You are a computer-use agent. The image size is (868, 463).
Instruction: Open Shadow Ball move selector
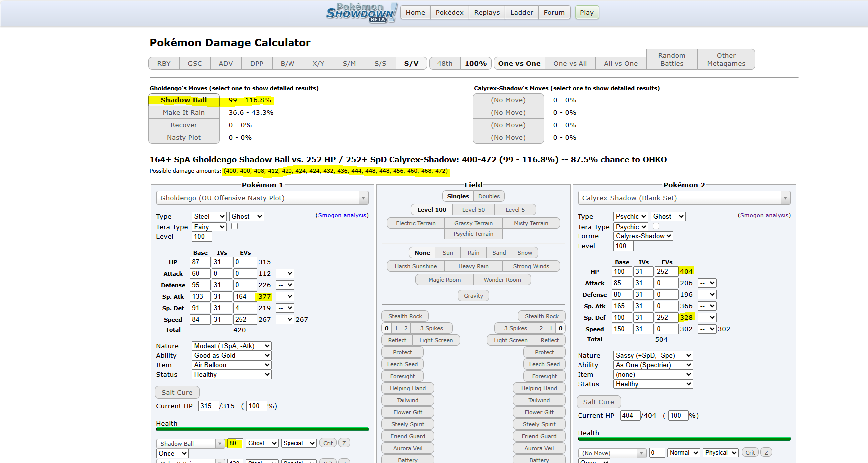190,443
